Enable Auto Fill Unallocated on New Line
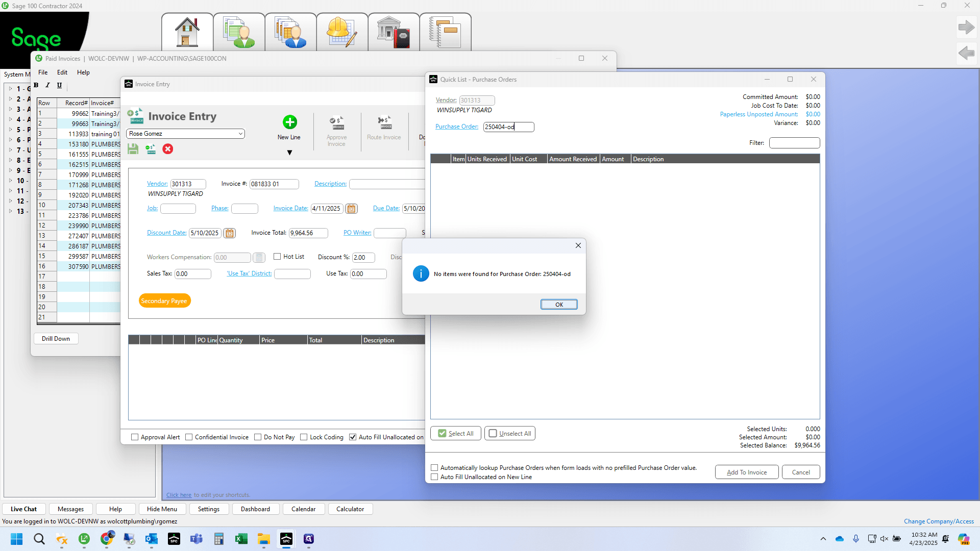980x551 pixels. click(434, 477)
